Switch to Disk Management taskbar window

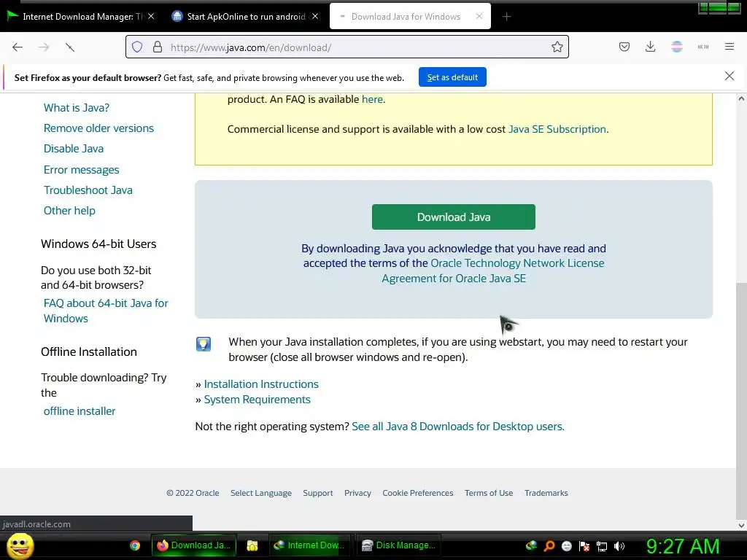[399, 545]
